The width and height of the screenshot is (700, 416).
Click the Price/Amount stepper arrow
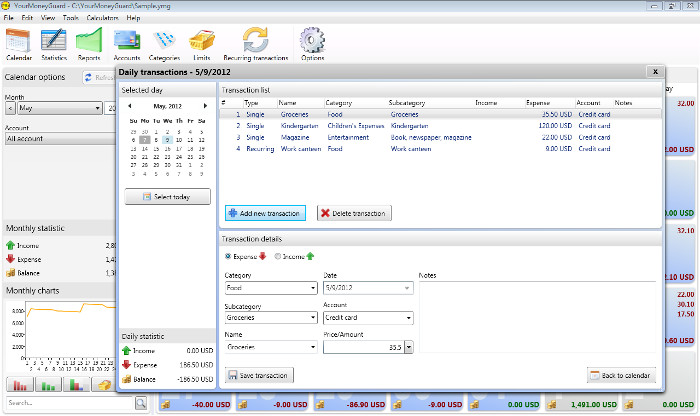[x=409, y=347]
